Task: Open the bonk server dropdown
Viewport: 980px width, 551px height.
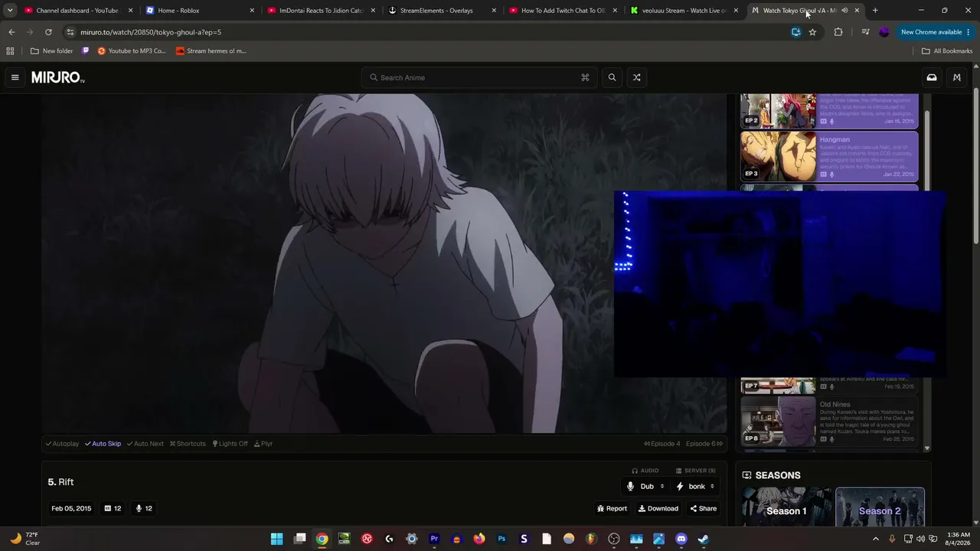Action: [695, 487]
